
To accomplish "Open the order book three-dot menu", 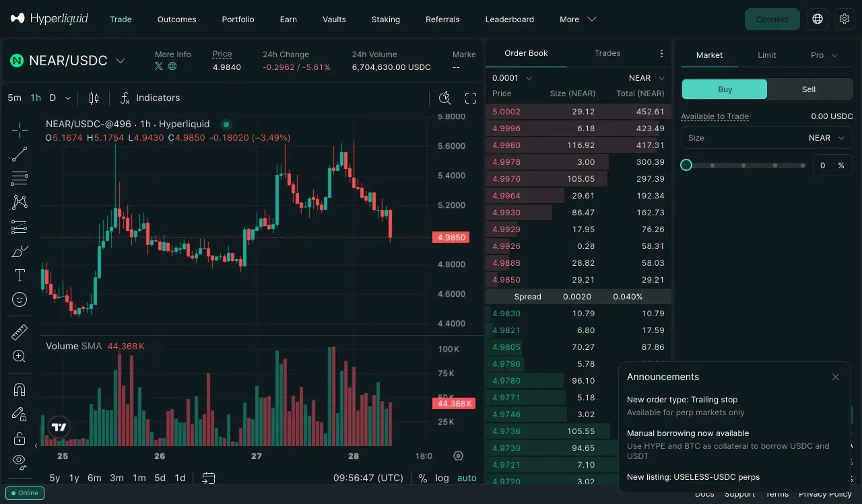I will [x=661, y=54].
